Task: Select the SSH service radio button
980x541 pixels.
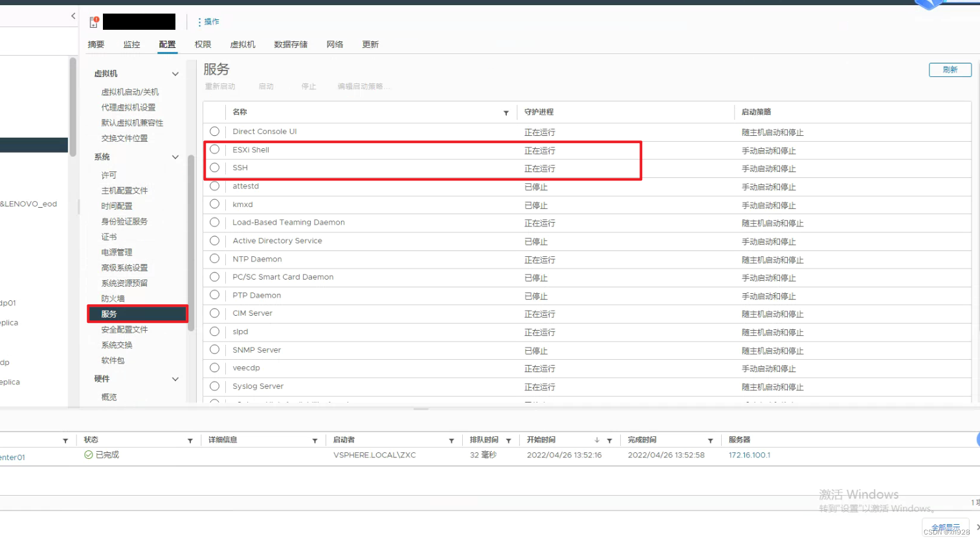Action: (x=215, y=168)
